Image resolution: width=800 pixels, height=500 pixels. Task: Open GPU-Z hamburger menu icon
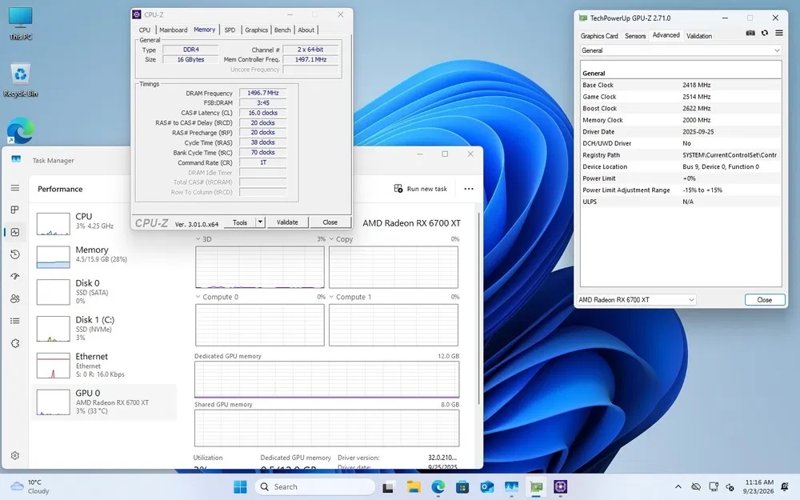[x=779, y=33]
